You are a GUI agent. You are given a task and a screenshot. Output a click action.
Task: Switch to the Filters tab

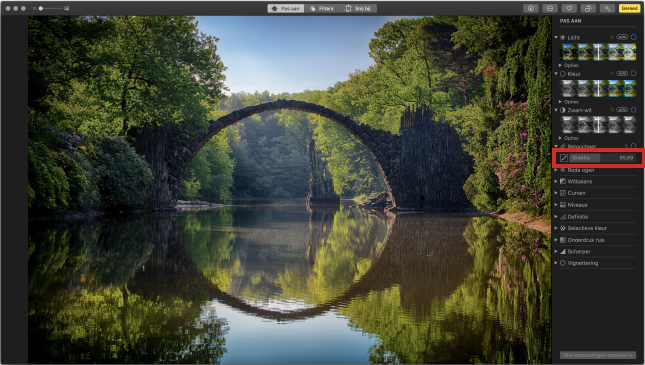tap(322, 8)
